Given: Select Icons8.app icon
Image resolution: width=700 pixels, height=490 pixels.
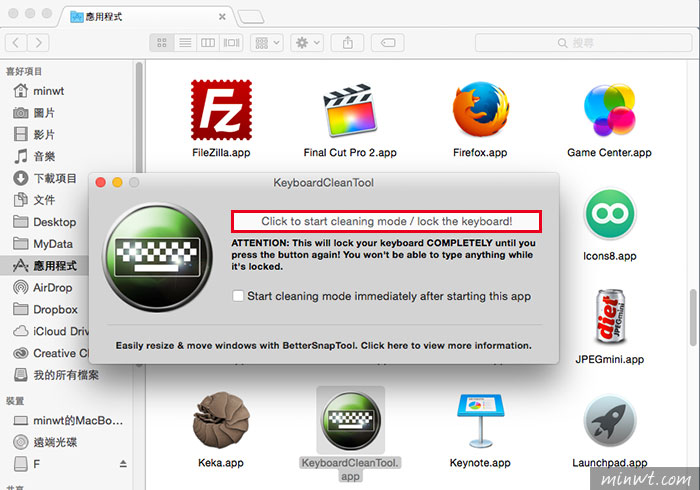Looking at the screenshot, I should tap(610, 213).
